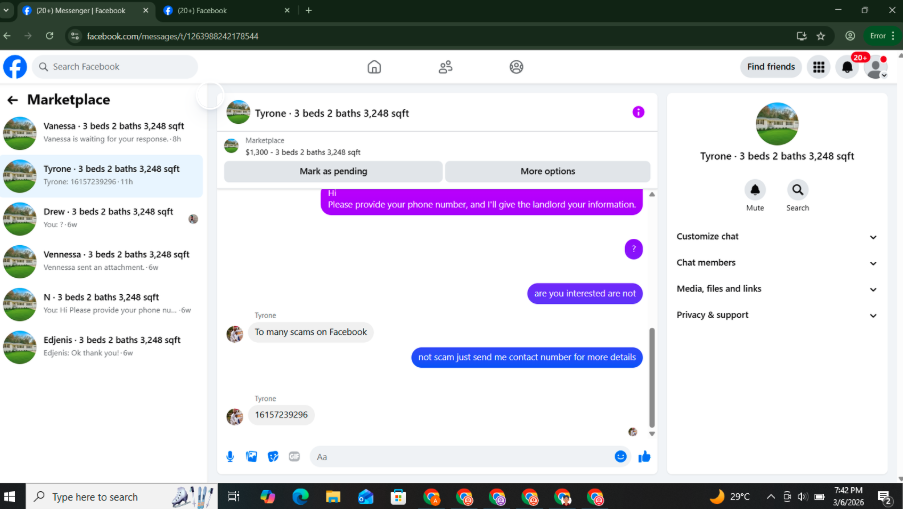Image resolution: width=903 pixels, height=509 pixels.
Task: Open the Facebook logo home link
Action: [x=15, y=67]
